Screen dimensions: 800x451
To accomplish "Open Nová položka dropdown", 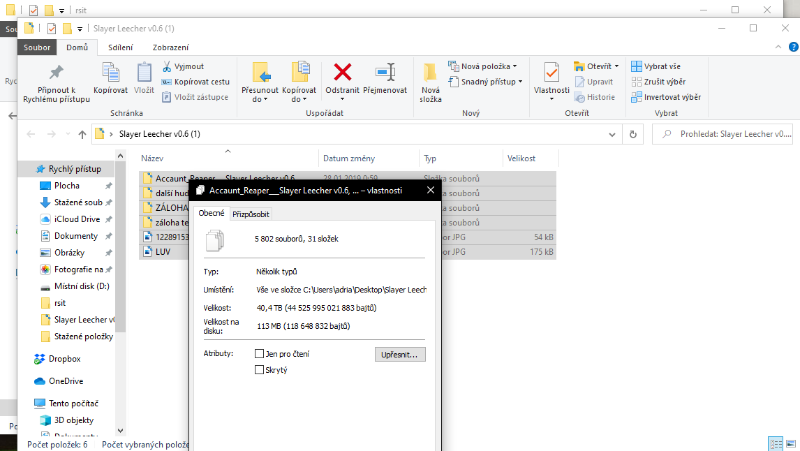I will tap(482, 66).
